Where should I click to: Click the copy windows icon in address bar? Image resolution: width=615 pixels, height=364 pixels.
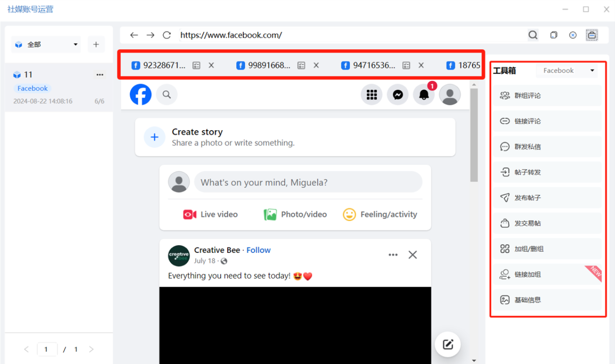(553, 35)
